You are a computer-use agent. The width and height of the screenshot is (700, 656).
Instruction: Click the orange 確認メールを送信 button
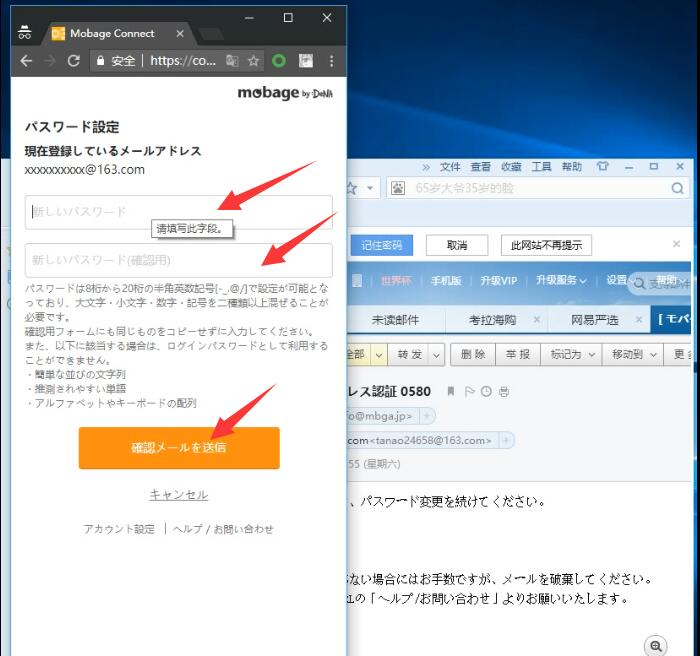[179, 448]
